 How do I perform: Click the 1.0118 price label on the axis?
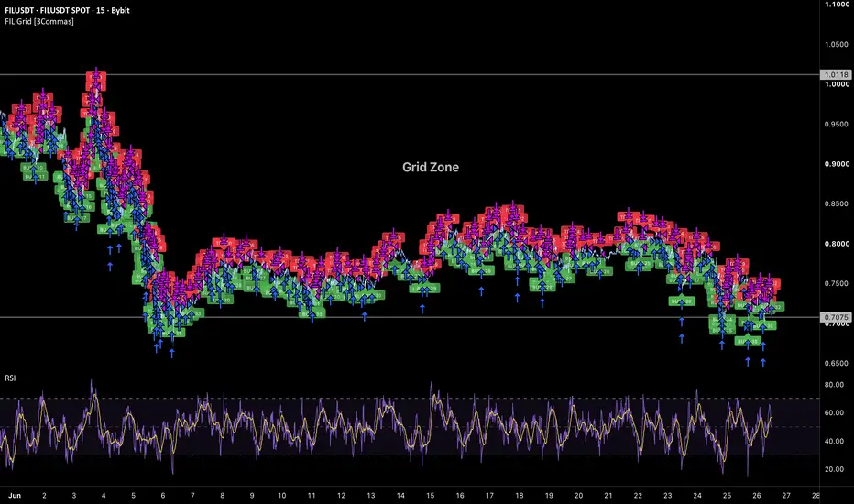pos(836,74)
